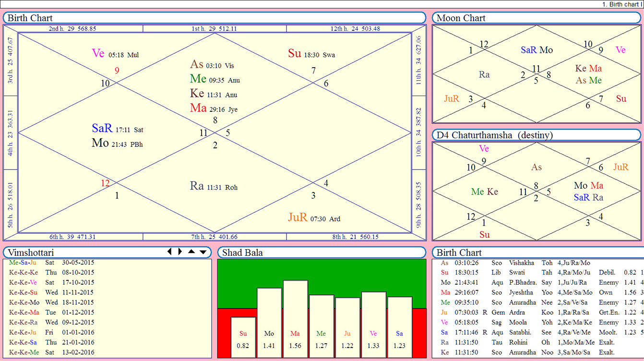Select the '1. Birth chart' page tab
Image resolution: width=644 pixels, height=361 pixels.
[622, 4]
